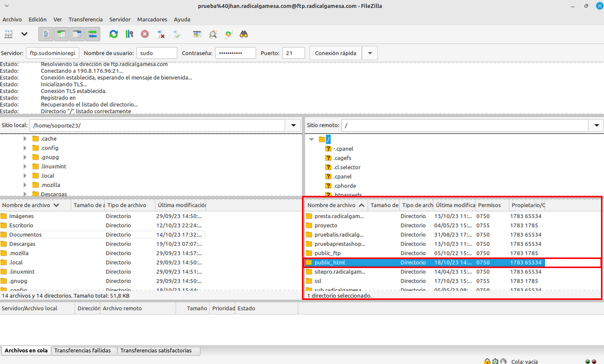Open the Site Manager dropdown arrow
The image size is (604, 364).
click(24, 34)
